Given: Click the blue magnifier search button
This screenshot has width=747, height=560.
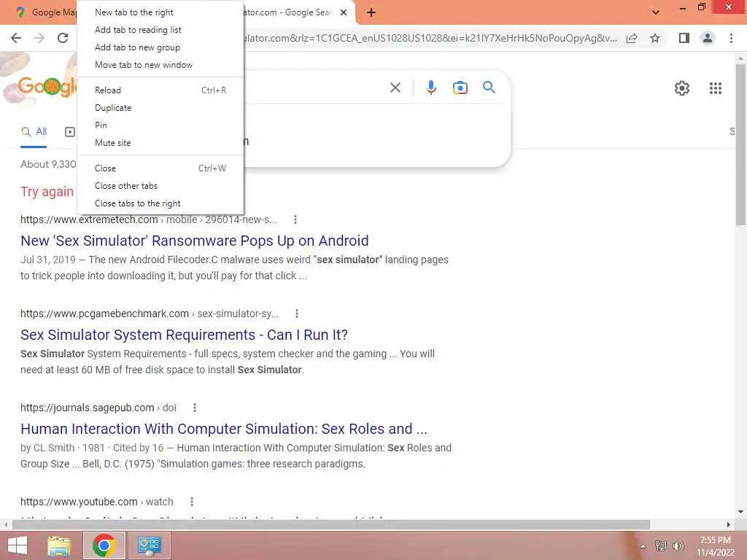Looking at the screenshot, I should [x=489, y=87].
